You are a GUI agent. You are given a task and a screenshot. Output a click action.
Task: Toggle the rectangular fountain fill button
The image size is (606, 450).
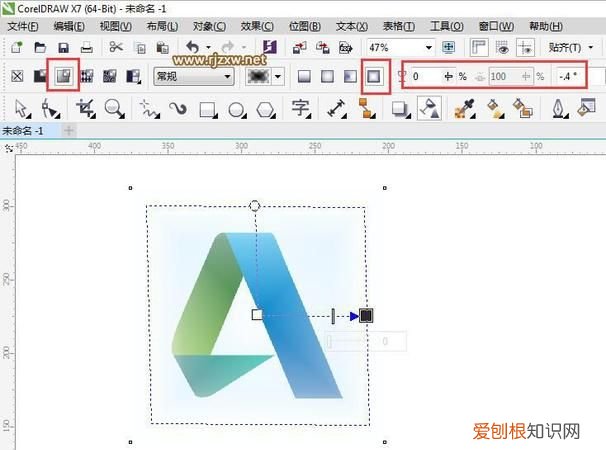click(375, 76)
